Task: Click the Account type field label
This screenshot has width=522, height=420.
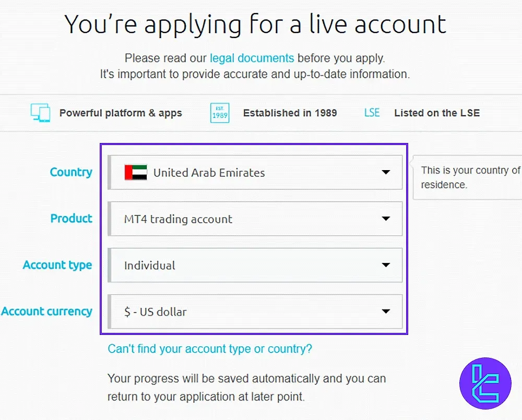Action: tap(57, 265)
